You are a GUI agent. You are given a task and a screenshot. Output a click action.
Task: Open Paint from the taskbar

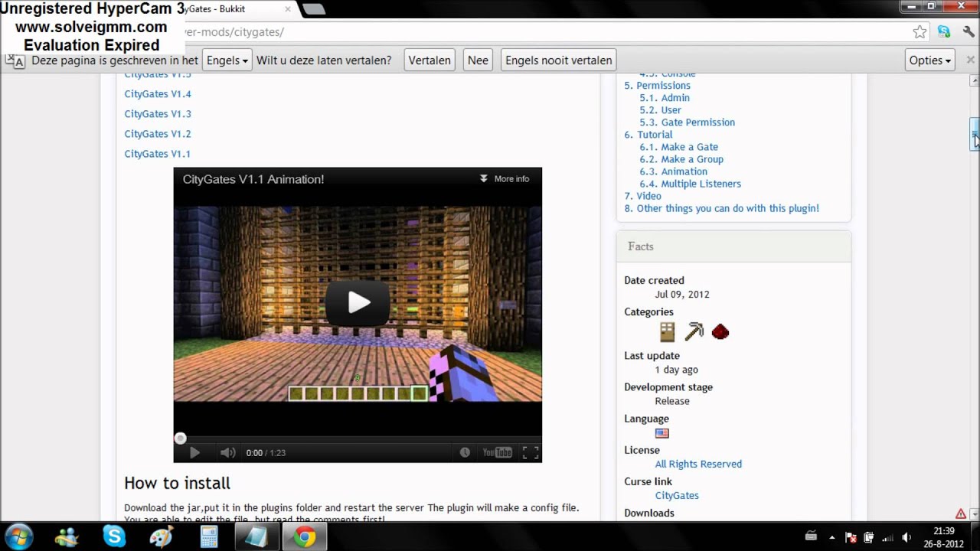tap(162, 537)
